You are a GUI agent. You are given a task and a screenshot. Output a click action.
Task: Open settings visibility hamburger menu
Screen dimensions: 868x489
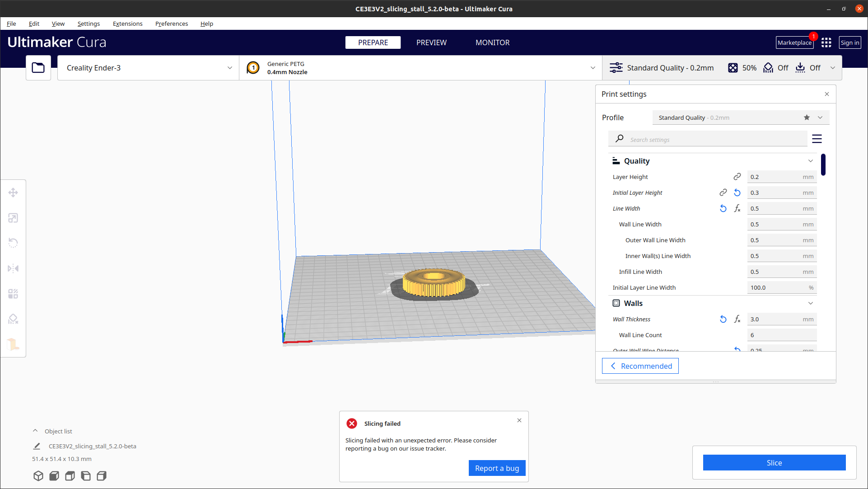click(x=817, y=139)
